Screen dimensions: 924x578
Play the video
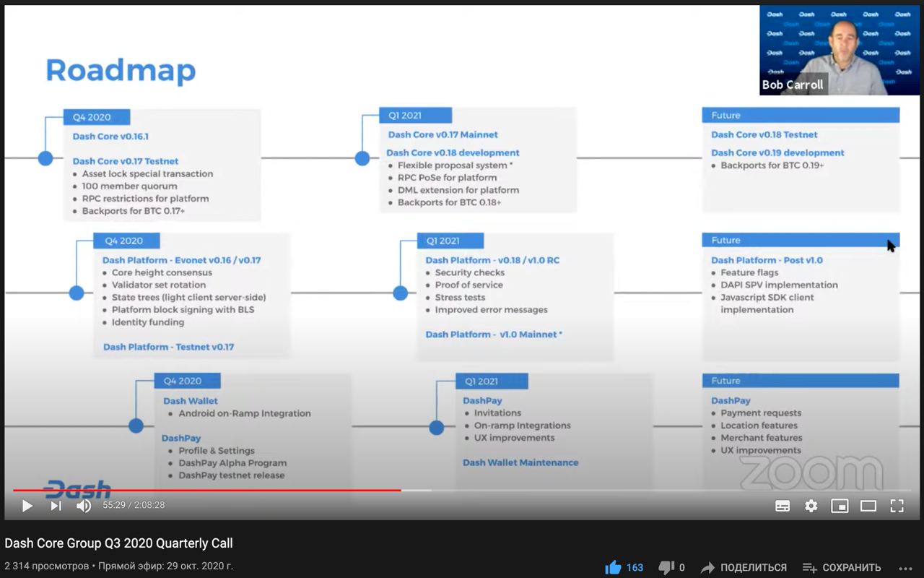pyautogui.click(x=27, y=506)
